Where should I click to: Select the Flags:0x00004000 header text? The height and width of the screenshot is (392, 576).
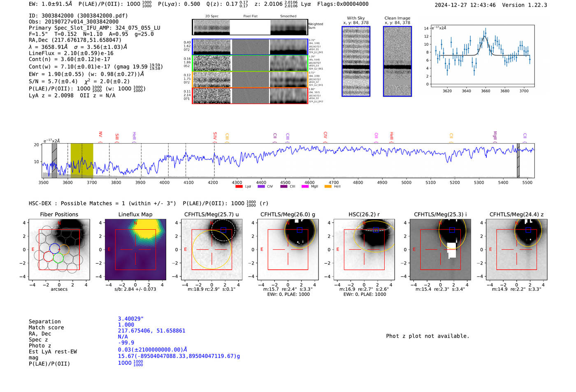[343, 4]
